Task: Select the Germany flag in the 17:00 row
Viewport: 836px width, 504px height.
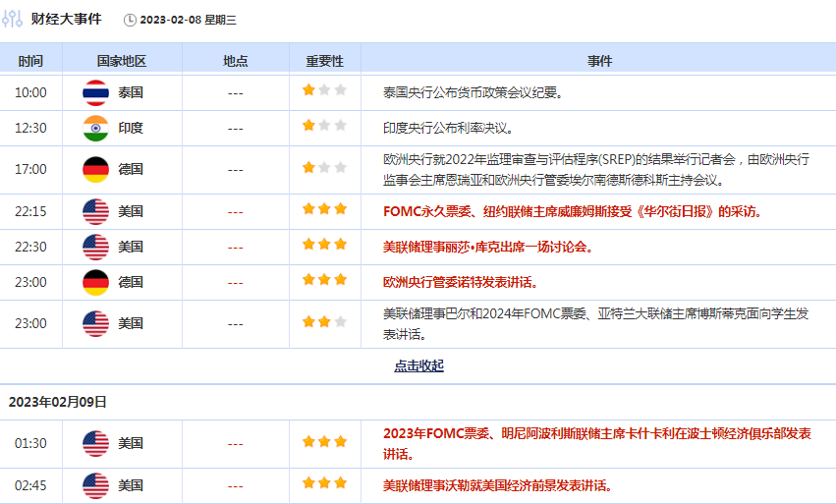Action: pos(95,169)
